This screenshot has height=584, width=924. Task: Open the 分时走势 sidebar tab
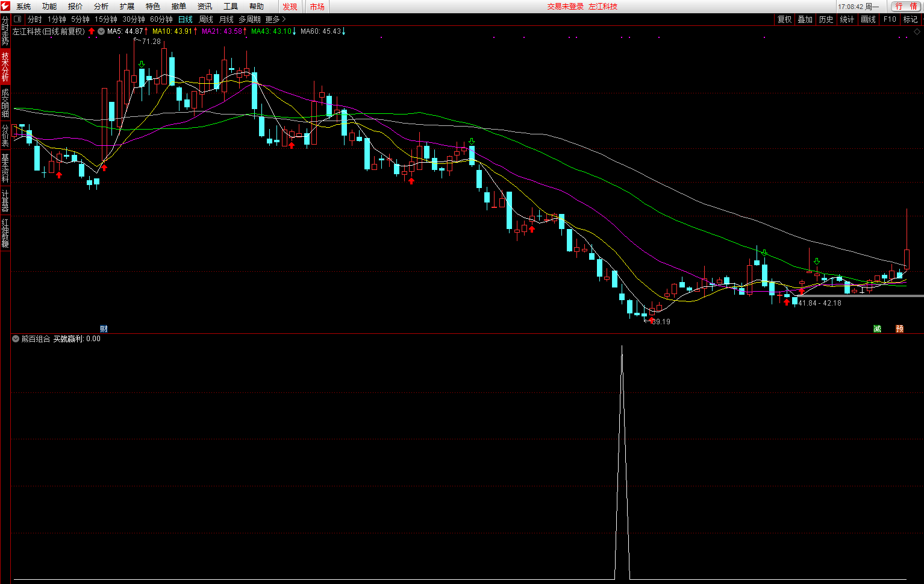pos(5,31)
